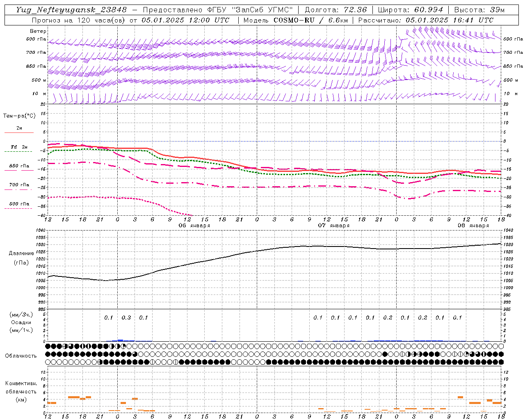Click the Тем-ра(°C) panel label

pyautogui.click(x=19, y=116)
